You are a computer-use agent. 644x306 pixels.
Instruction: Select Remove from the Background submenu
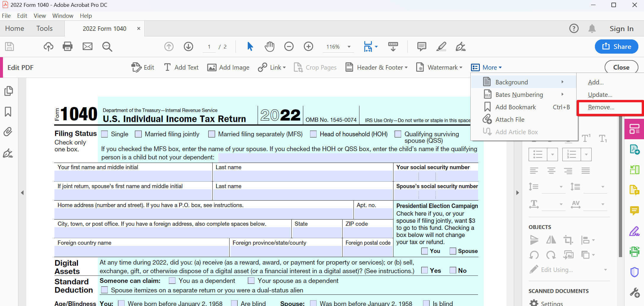pyautogui.click(x=601, y=107)
